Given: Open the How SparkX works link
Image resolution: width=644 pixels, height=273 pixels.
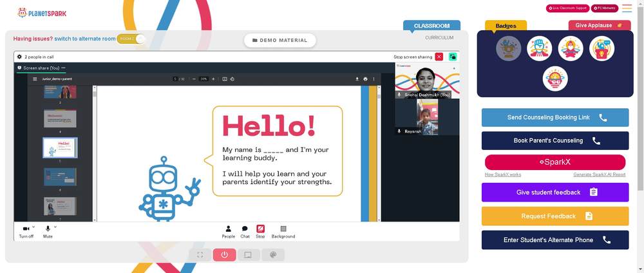Looking at the screenshot, I should point(503,174).
